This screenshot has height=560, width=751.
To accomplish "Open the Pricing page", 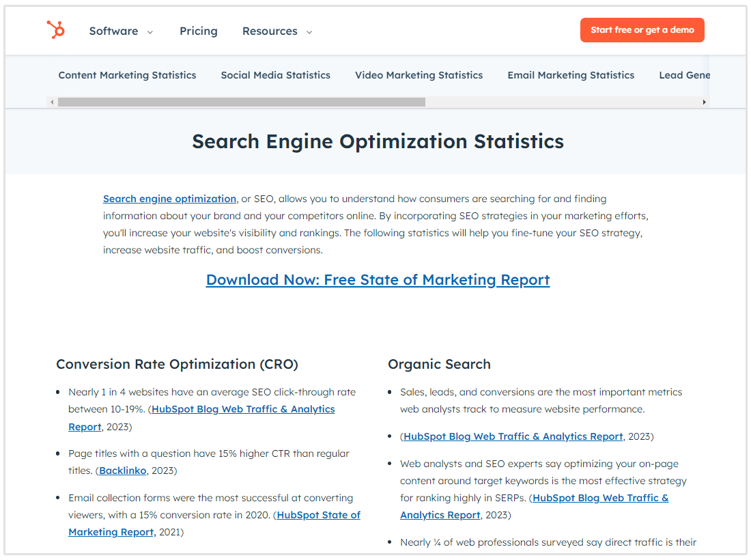I will pyautogui.click(x=199, y=31).
